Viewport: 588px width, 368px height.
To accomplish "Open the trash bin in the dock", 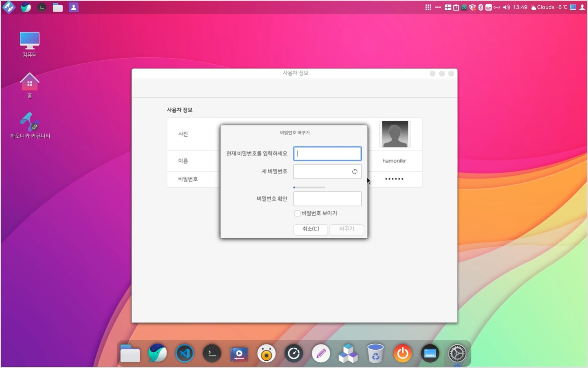I will click(375, 354).
